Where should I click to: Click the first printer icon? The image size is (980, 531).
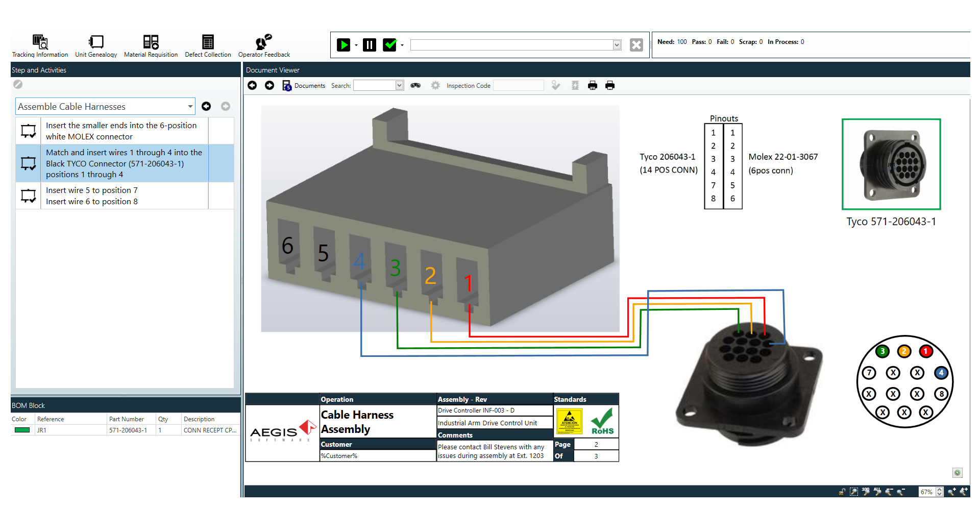(x=593, y=85)
